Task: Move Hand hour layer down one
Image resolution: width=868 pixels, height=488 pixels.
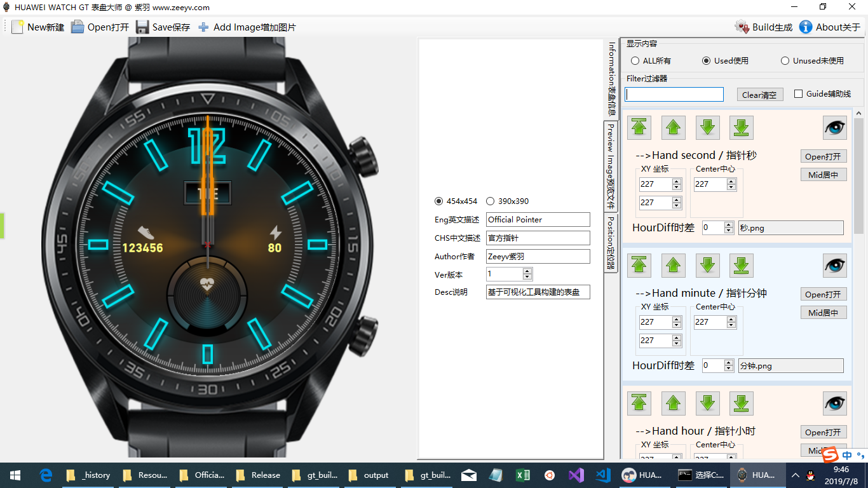Action: 708,403
